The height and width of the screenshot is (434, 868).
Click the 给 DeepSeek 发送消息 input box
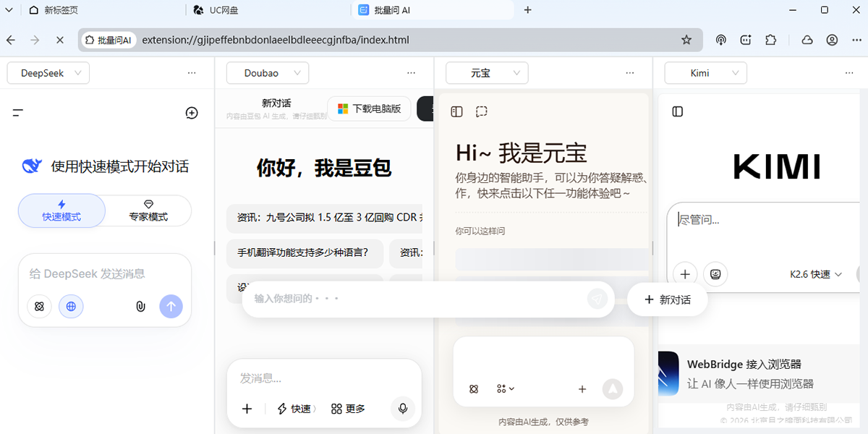pos(105,274)
